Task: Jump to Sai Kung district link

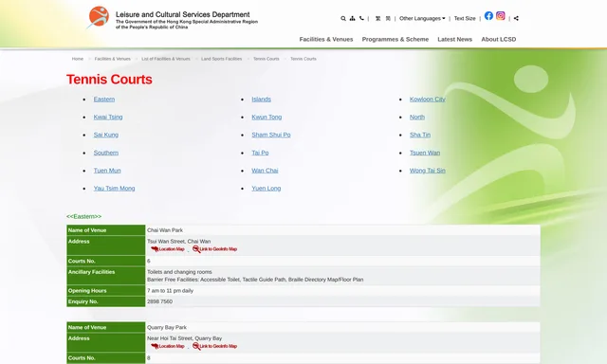Action: (x=106, y=135)
